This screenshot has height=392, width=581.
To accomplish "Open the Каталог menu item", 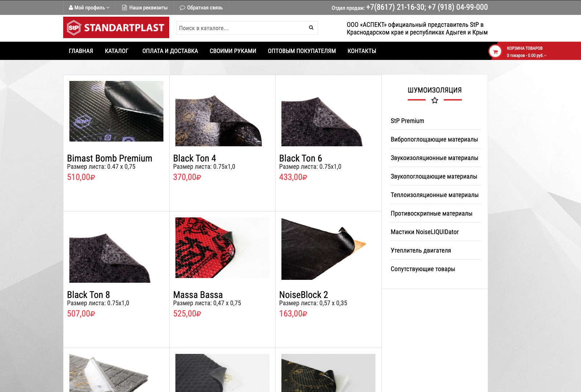I will pyautogui.click(x=117, y=51).
